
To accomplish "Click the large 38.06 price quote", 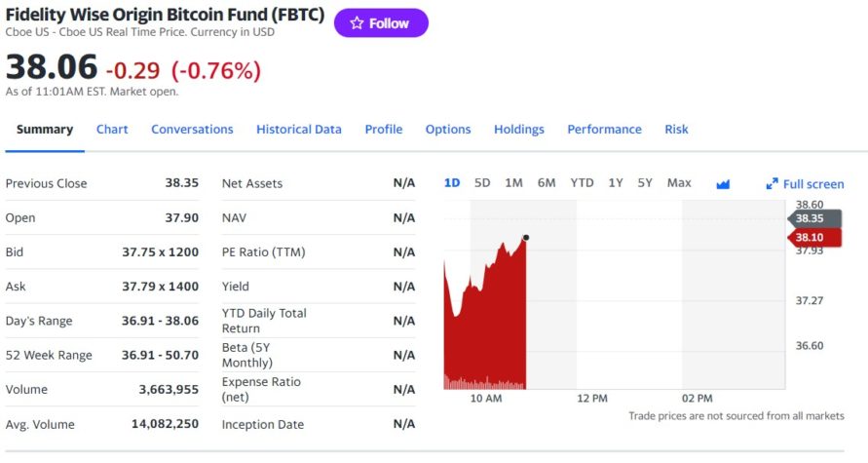I will click(52, 66).
